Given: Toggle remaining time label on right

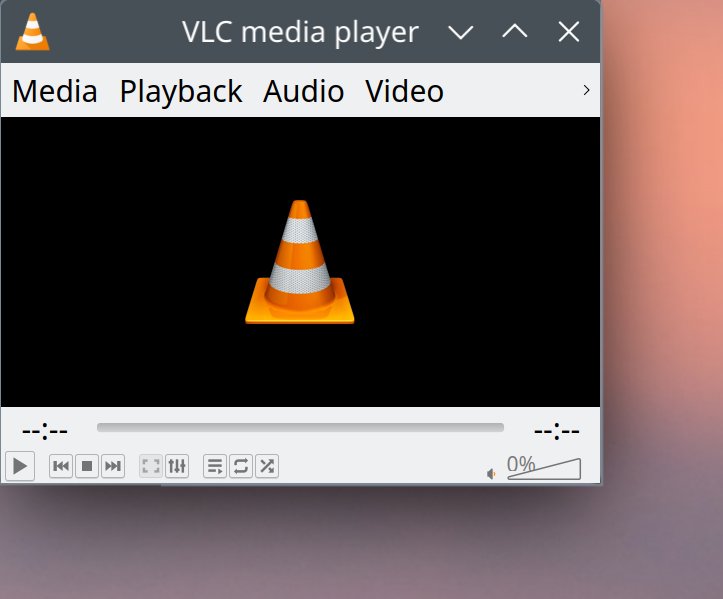Looking at the screenshot, I should tap(557, 431).
